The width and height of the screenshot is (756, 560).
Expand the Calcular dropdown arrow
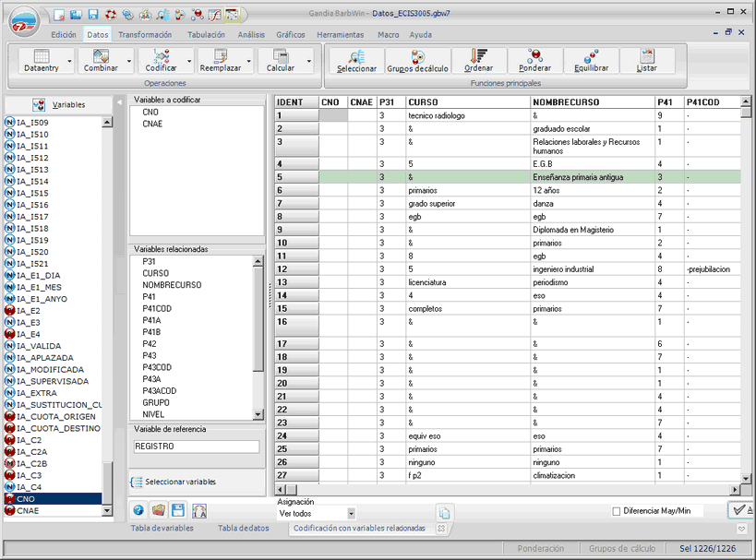309,61
